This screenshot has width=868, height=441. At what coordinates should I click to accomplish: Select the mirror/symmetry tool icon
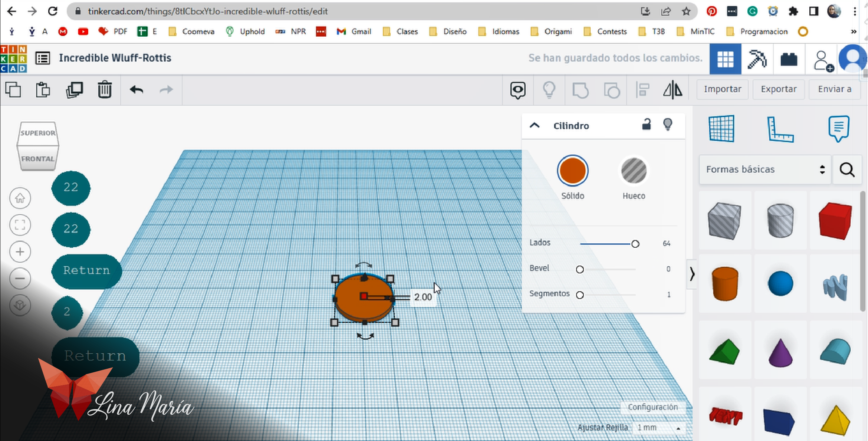pos(673,89)
